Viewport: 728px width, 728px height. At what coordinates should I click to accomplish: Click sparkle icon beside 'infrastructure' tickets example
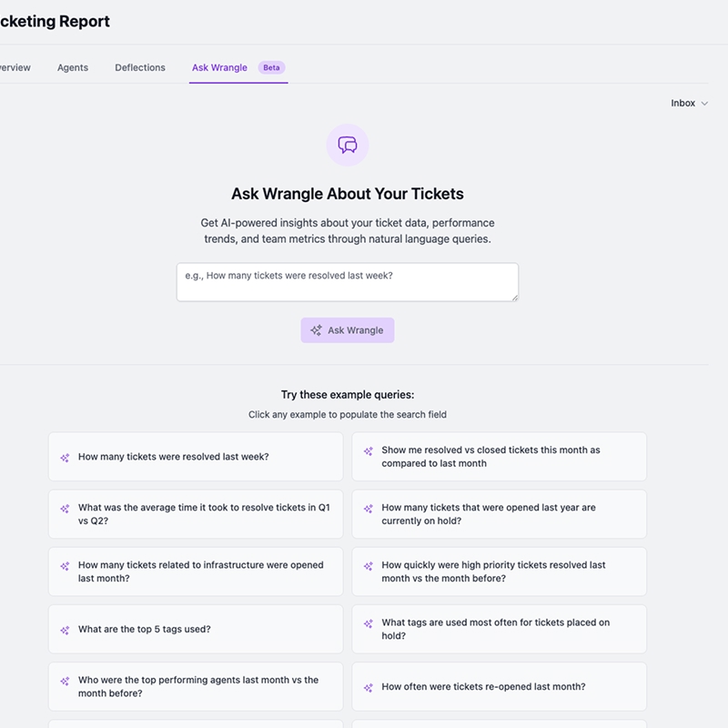65,566
